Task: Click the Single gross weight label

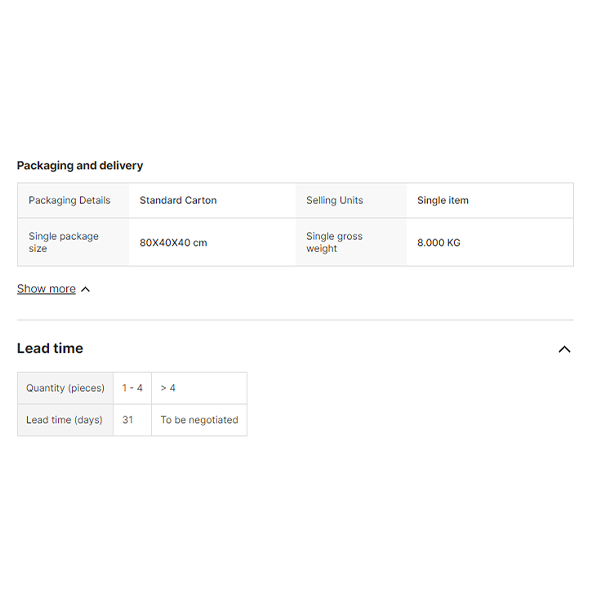Action: tap(334, 242)
